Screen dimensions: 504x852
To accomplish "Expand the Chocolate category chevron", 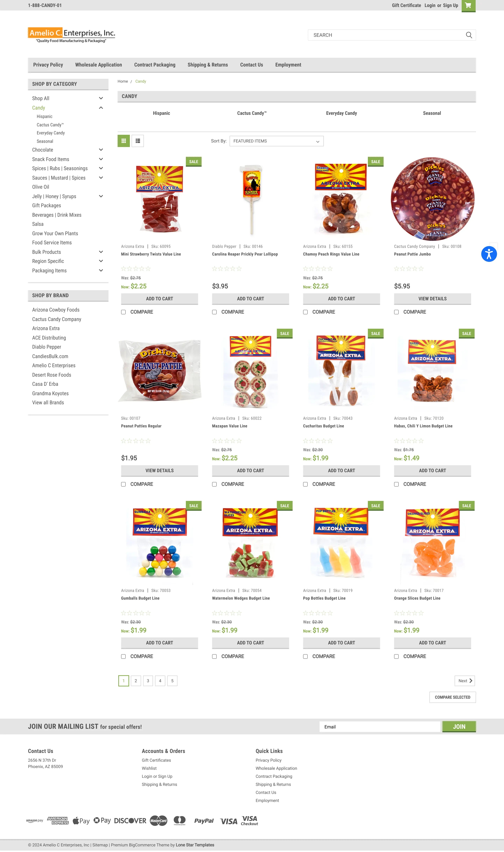I will 101,150.
